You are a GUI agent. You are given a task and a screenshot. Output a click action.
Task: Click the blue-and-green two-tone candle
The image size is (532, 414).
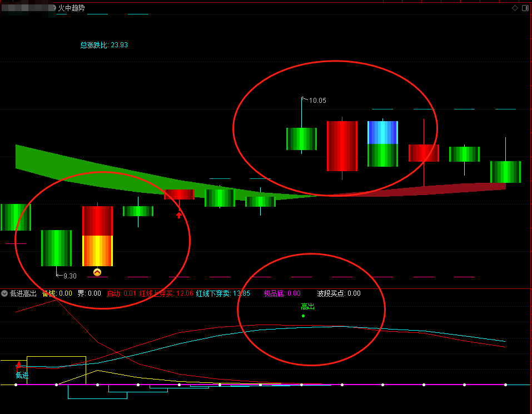point(382,144)
